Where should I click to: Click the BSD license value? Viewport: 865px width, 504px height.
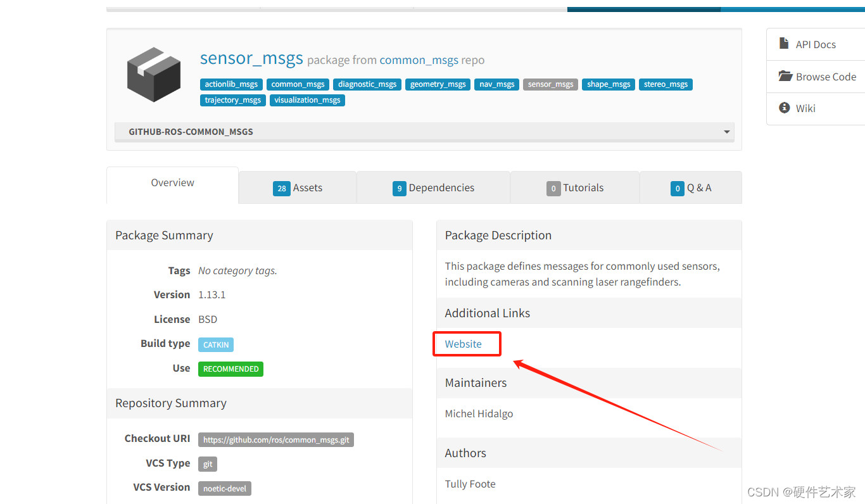(208, 319)
